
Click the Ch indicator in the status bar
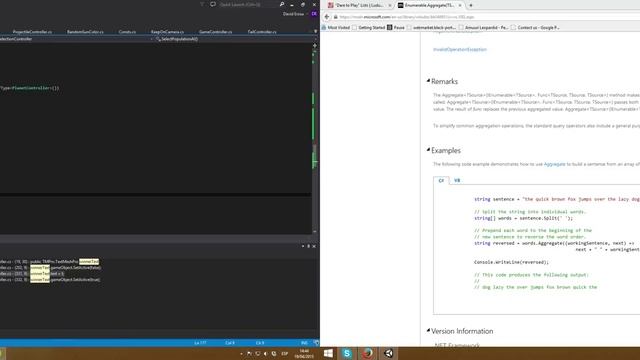[x=260, y=343]
